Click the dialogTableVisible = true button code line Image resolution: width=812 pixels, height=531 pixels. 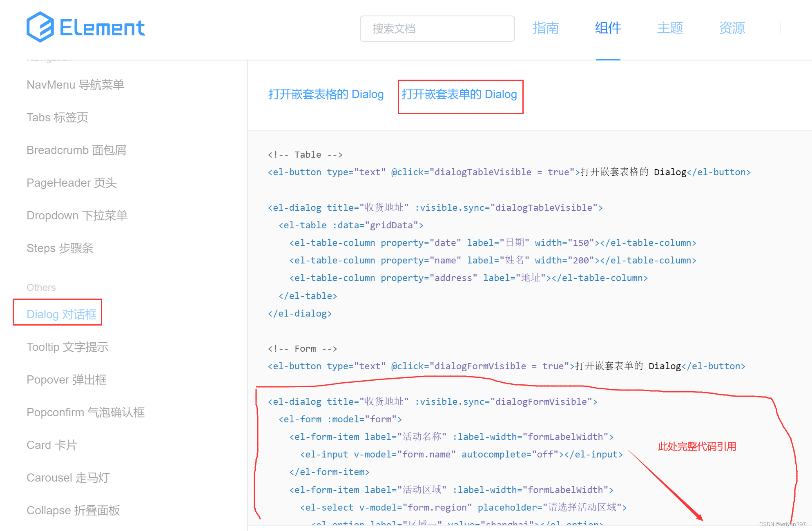point(509,172)
